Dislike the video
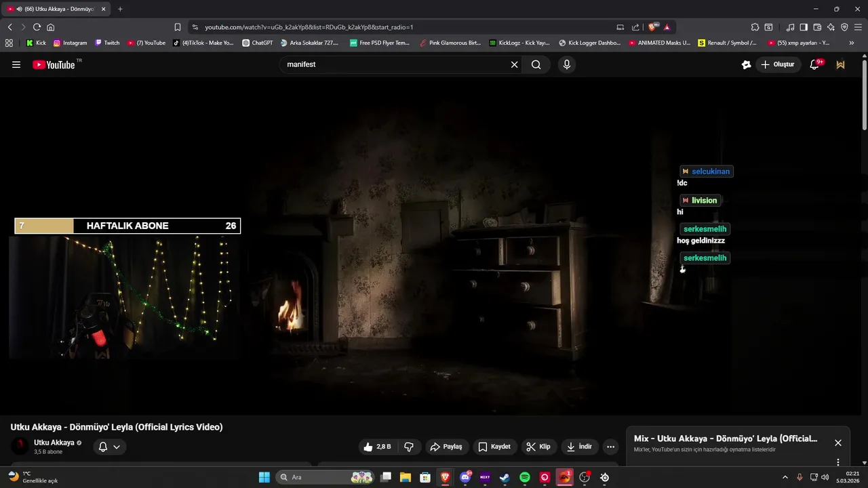This screenshot has height=488, width=868. [x=409, y=447]
